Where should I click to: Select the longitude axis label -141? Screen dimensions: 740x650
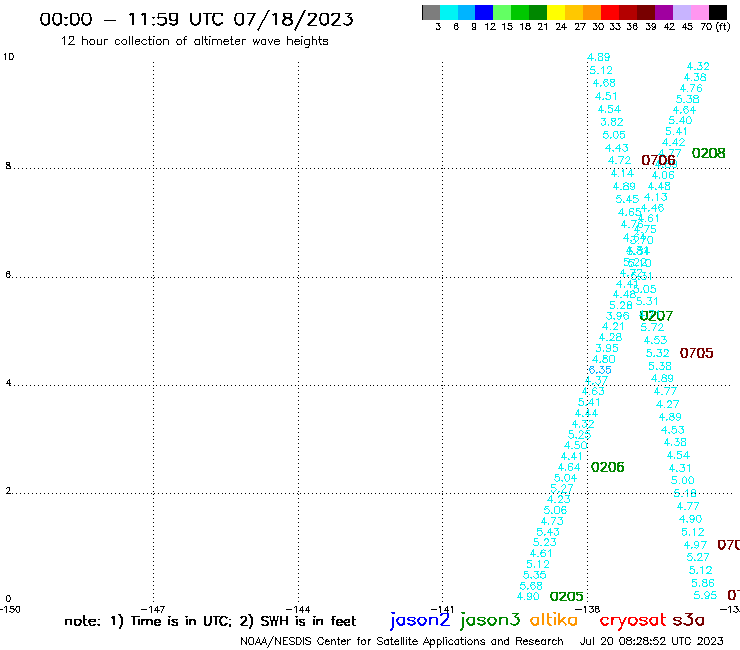(442, 609)
